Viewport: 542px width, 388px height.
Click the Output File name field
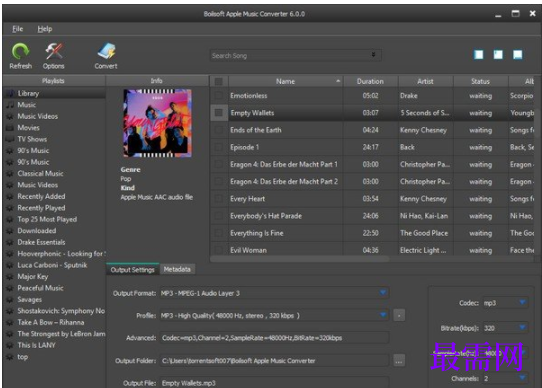click(x=274, y=383)
